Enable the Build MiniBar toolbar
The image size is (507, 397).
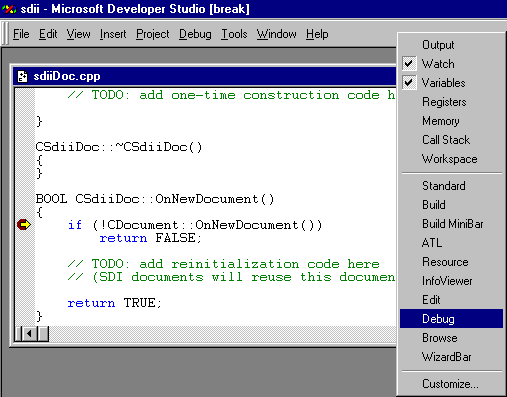point(451,224)
